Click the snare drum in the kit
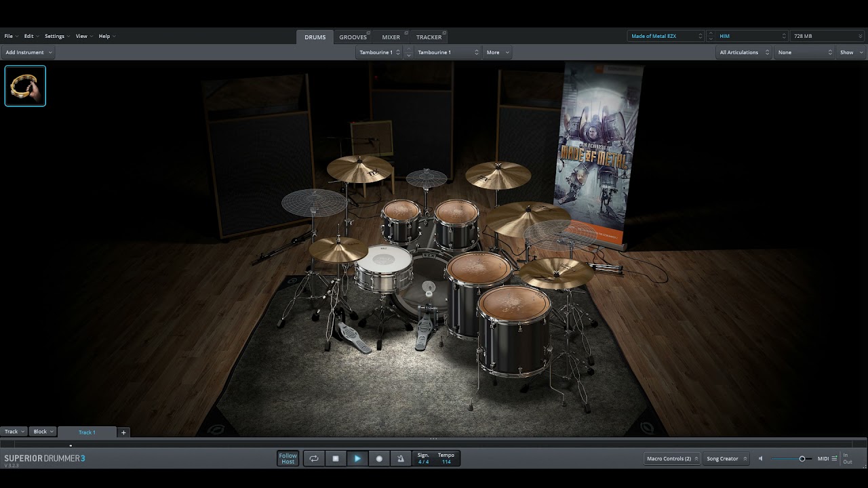This screenshot has height=488, width=868. coord(384,268)
